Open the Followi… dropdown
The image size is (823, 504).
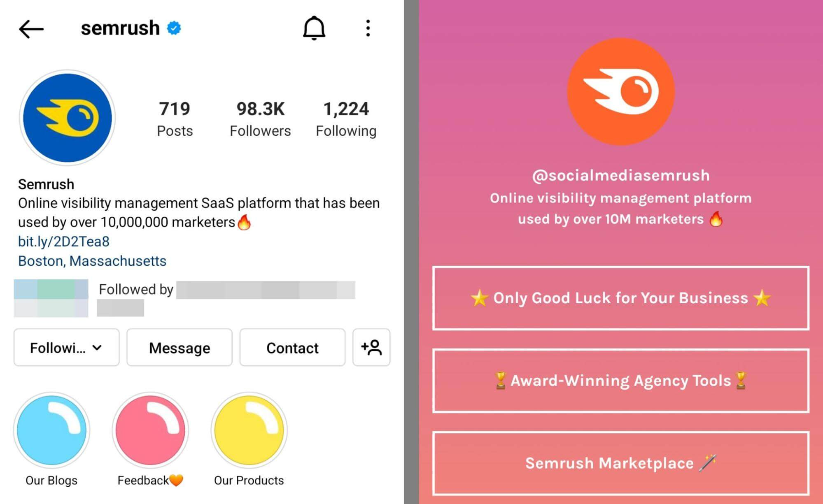(x=66, y=348)
